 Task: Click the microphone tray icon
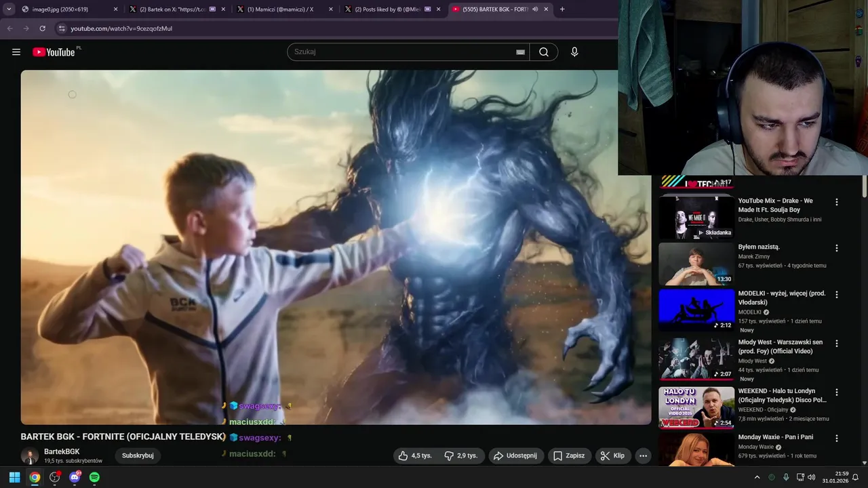click(x=786, y=477)
